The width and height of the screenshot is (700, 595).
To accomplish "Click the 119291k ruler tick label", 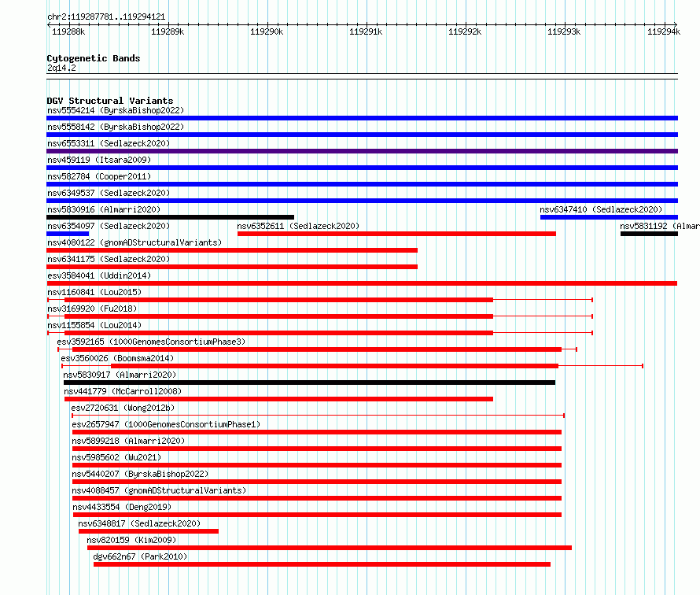I will [366, 31].
